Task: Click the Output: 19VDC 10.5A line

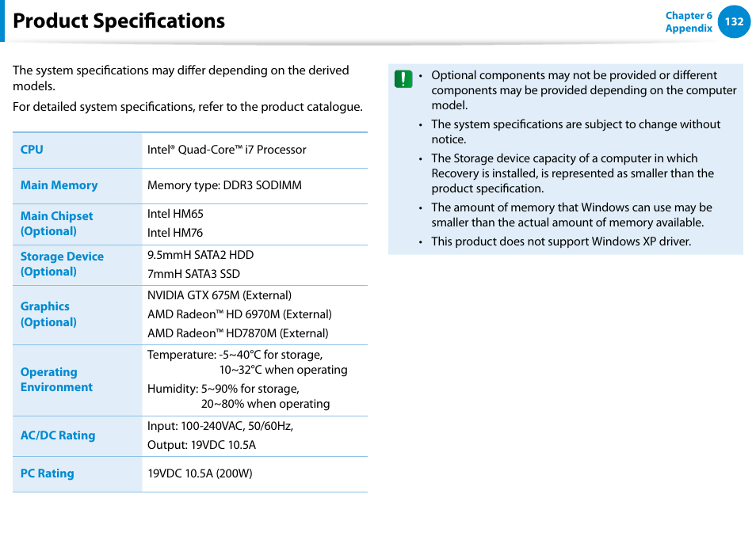Action: tap(201, 445)
